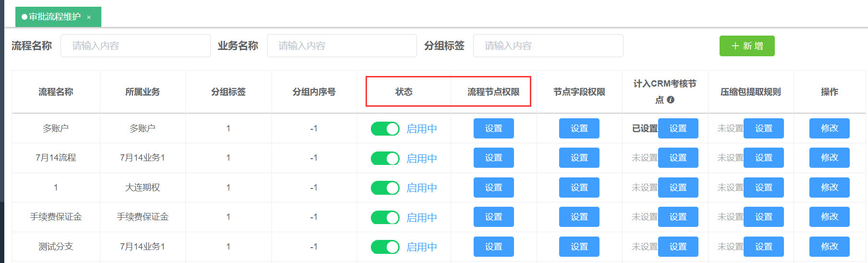Image resolution: width=868 pixels, height=263 pixels.
Task: Open 流程节点权限 设置 for 大连期权 row
Action: click(494, 188)
